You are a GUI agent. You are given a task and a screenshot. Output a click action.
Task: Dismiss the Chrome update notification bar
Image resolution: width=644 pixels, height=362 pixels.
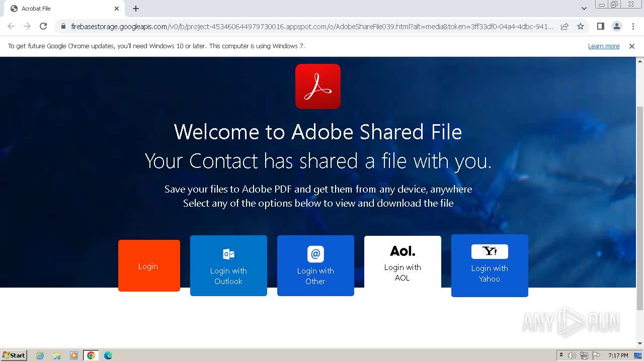pyautogui.click(x=632, y=46)
